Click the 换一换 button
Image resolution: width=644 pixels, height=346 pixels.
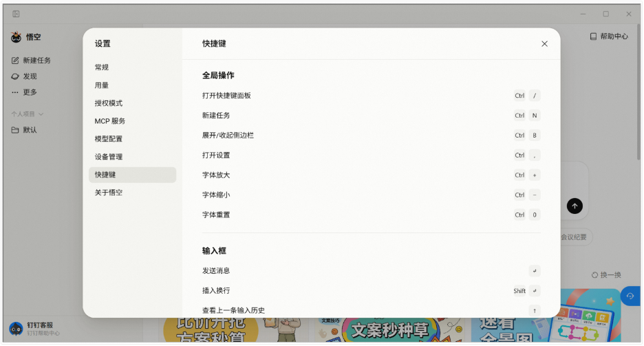click(606, 275)
